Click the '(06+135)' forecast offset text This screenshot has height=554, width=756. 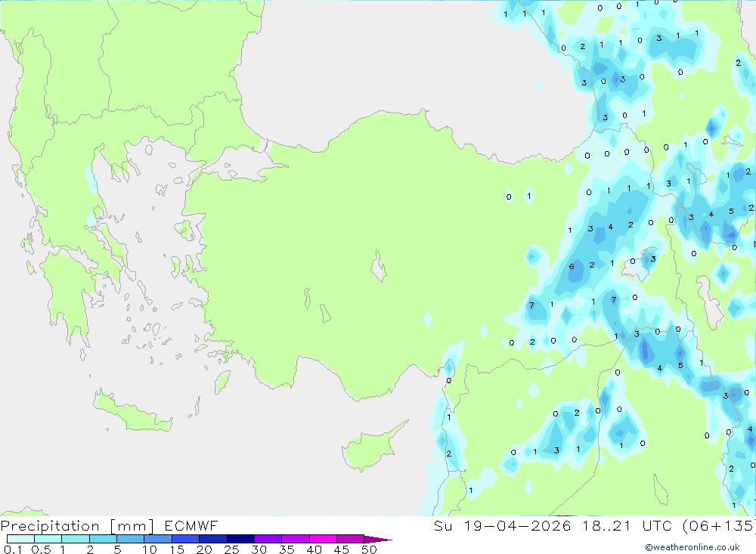click(x=718, y=526)
